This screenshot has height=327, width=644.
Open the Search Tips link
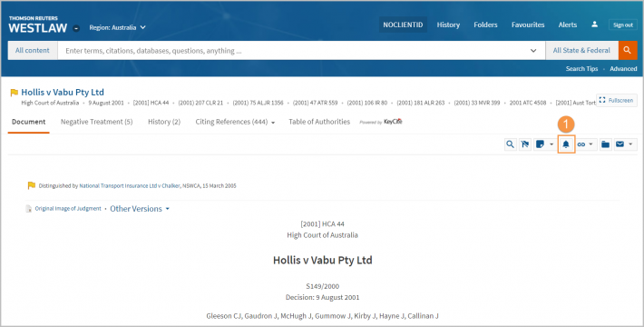pos(581,69)
